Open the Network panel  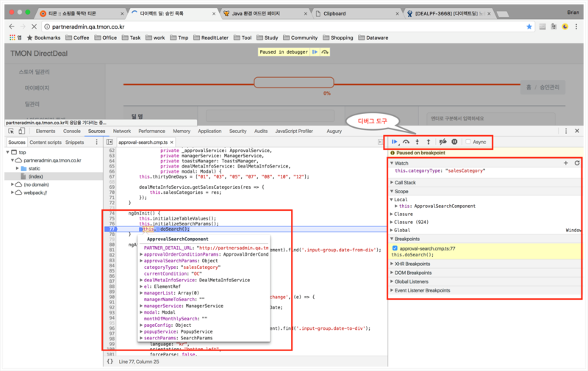122,132
